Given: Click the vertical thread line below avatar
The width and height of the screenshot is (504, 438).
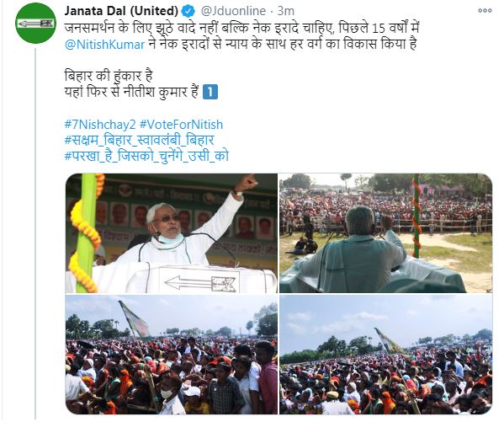Looking at the screenshot, I should pos(35,233).
